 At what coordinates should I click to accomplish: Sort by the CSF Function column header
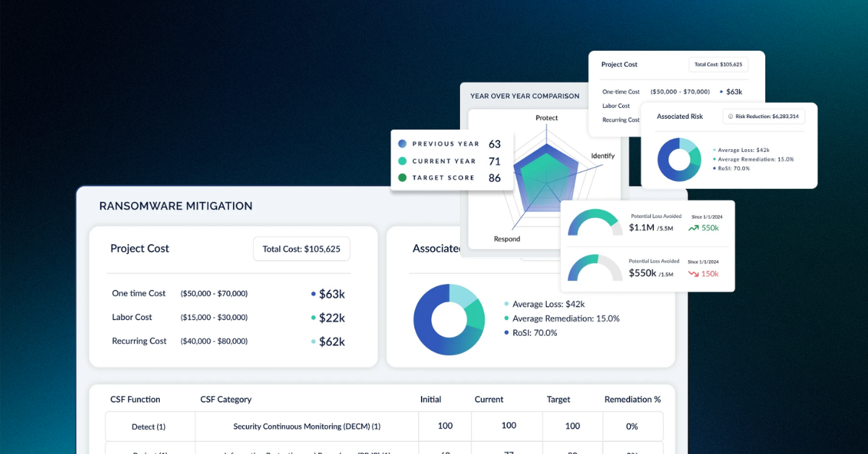(x=135, y=400)
